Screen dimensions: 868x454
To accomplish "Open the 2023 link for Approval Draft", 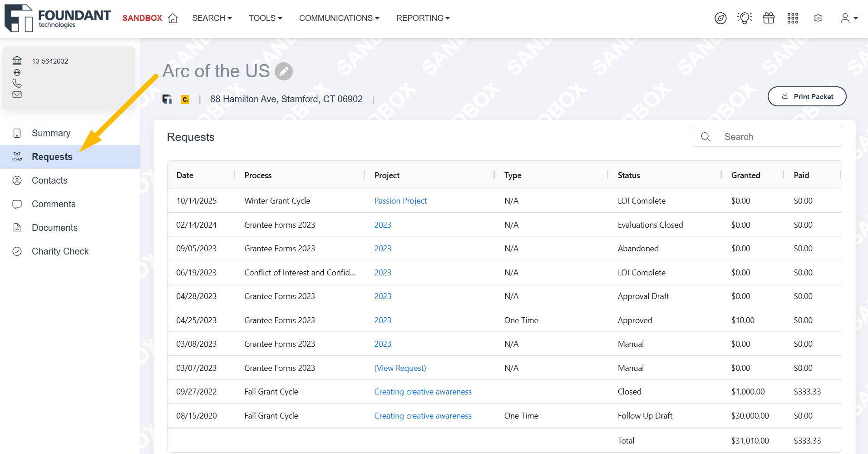I will (x=383, y=296).
